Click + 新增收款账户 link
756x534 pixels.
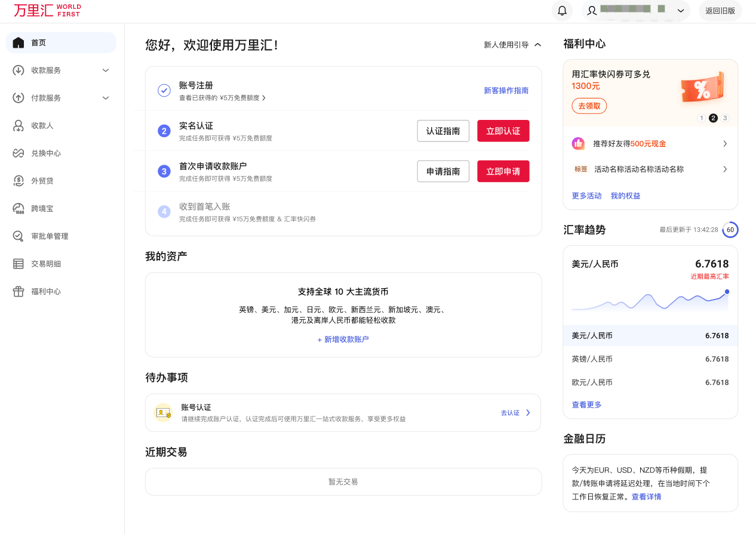click(343, 339)
